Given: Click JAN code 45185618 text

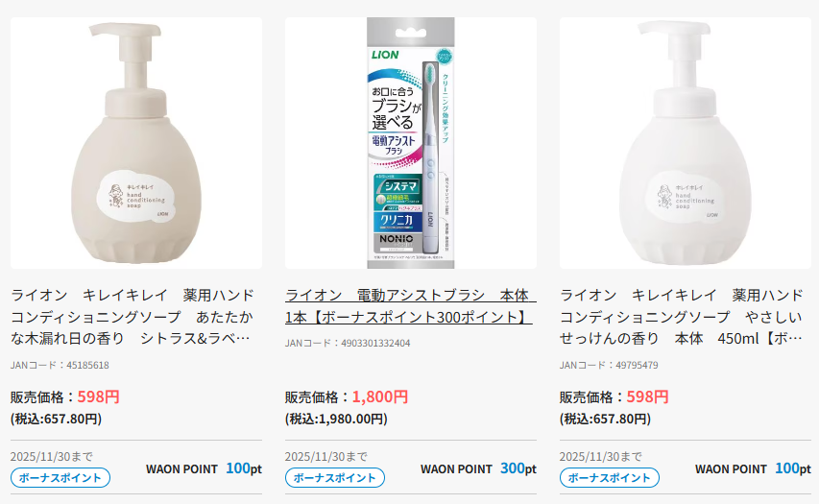Looking at the screenshot, I should [x=60, y=365].
